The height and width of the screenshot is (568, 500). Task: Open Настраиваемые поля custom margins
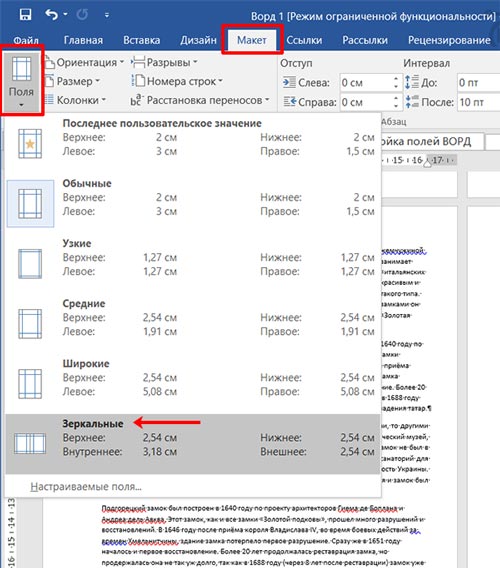(86, 486)
